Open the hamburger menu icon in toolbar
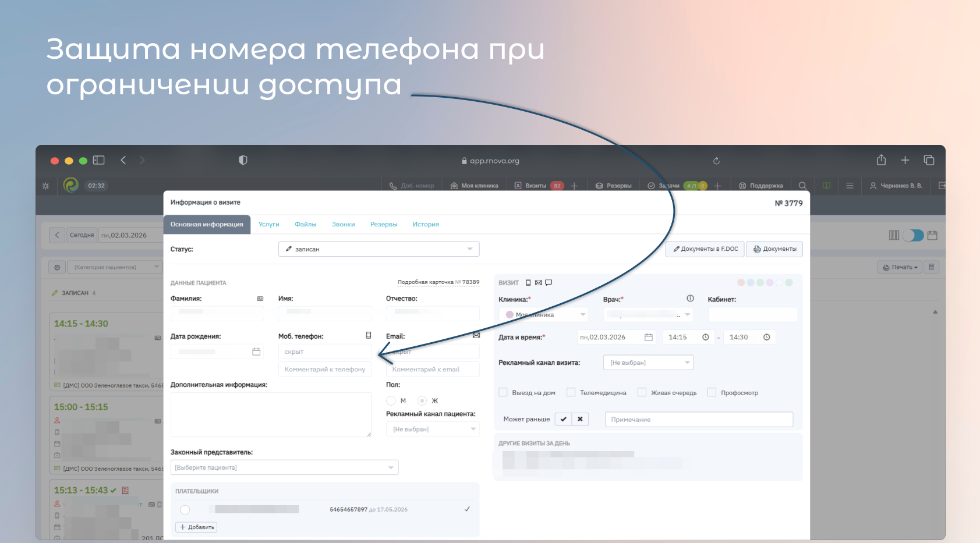 850,186
